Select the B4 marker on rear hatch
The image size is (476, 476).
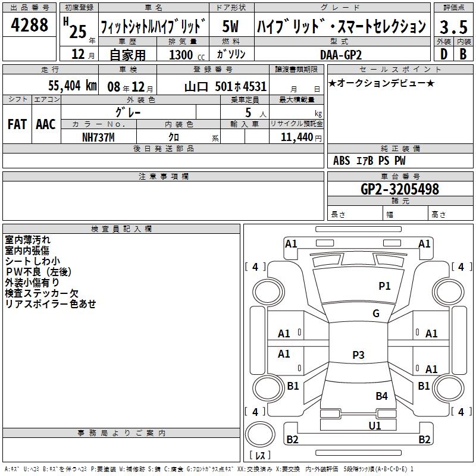(x=381, y=396)
